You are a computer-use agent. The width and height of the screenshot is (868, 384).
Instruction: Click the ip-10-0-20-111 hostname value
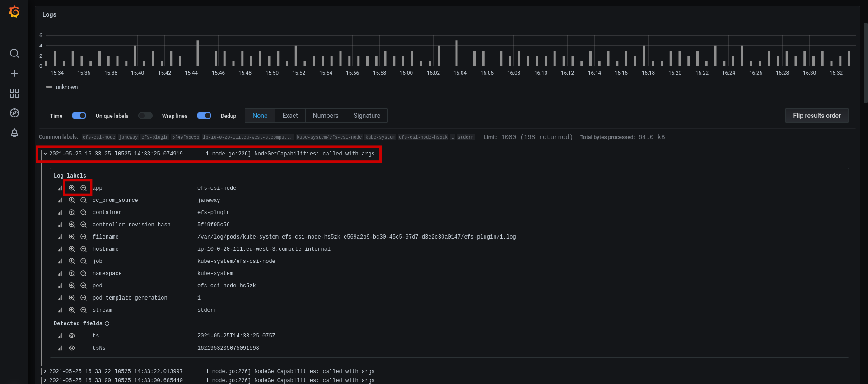[x=264, y=249]
